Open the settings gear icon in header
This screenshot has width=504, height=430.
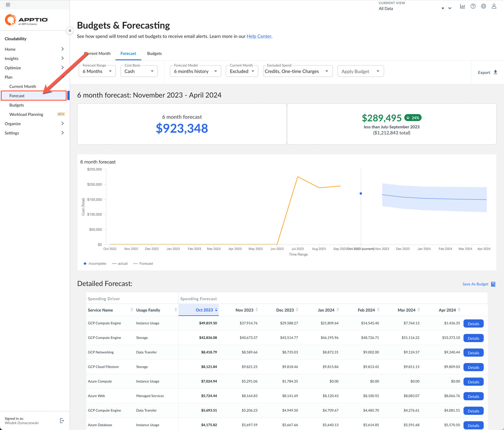tap(484, 6)
